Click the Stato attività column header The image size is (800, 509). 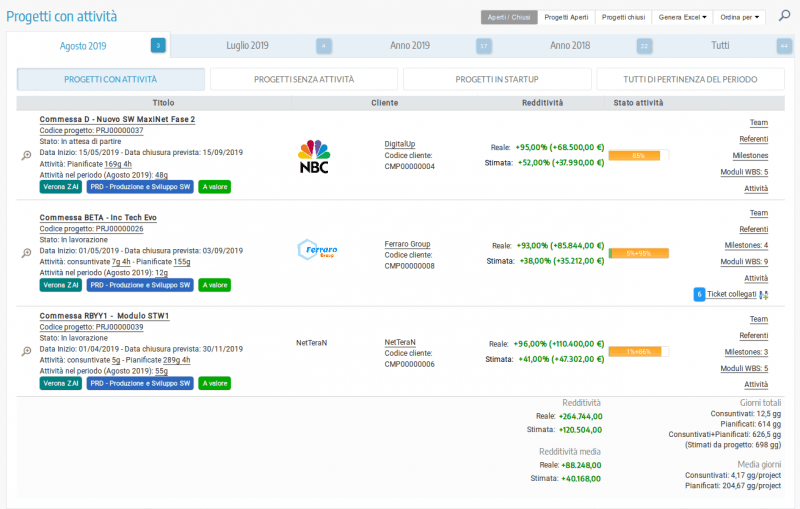pyautogui.click(x=638, y=103)
